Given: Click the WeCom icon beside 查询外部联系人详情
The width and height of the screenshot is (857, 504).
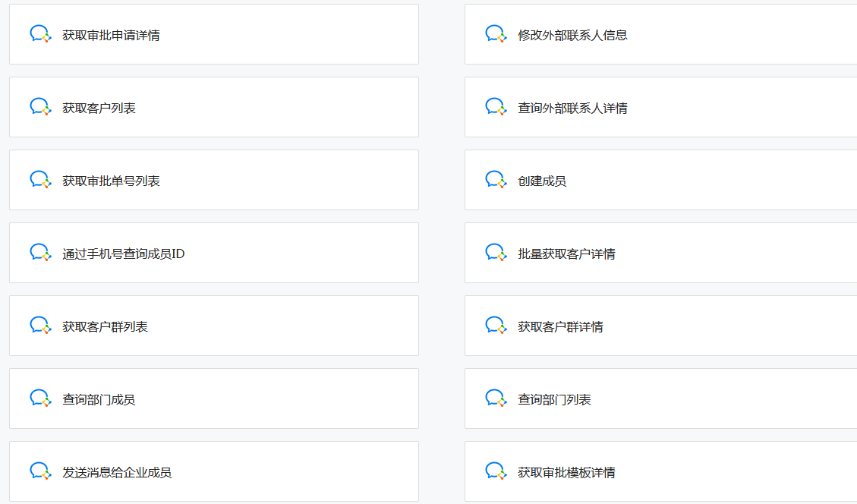Looking at the screenshot, I should click(x=496, y=106).
